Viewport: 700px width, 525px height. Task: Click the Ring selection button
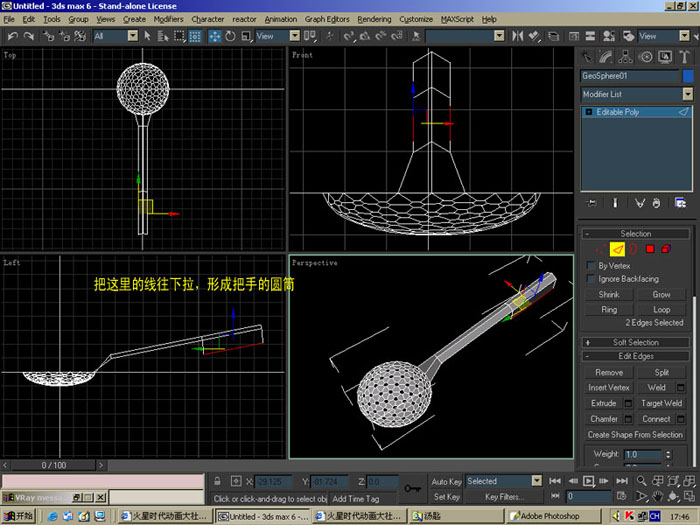[x=609, y=310]
